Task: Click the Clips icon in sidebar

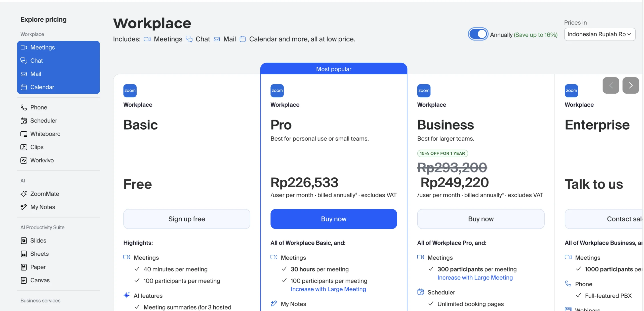Action: (x=24, y=147)
